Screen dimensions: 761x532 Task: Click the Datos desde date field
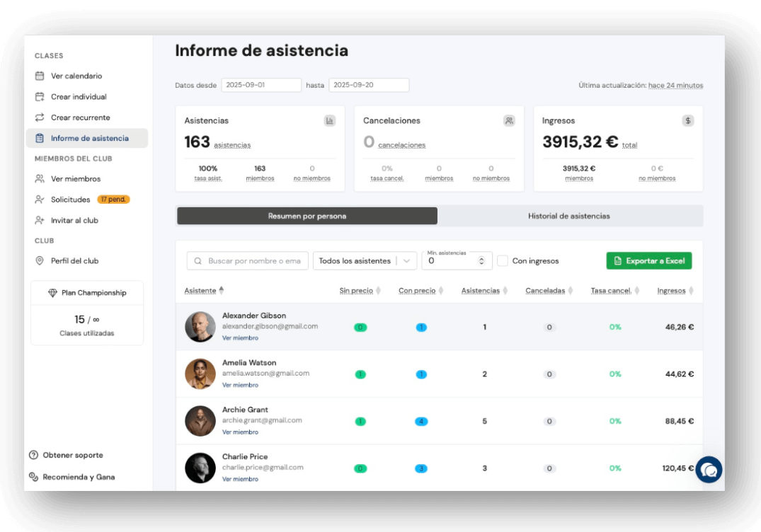point(261,85)
